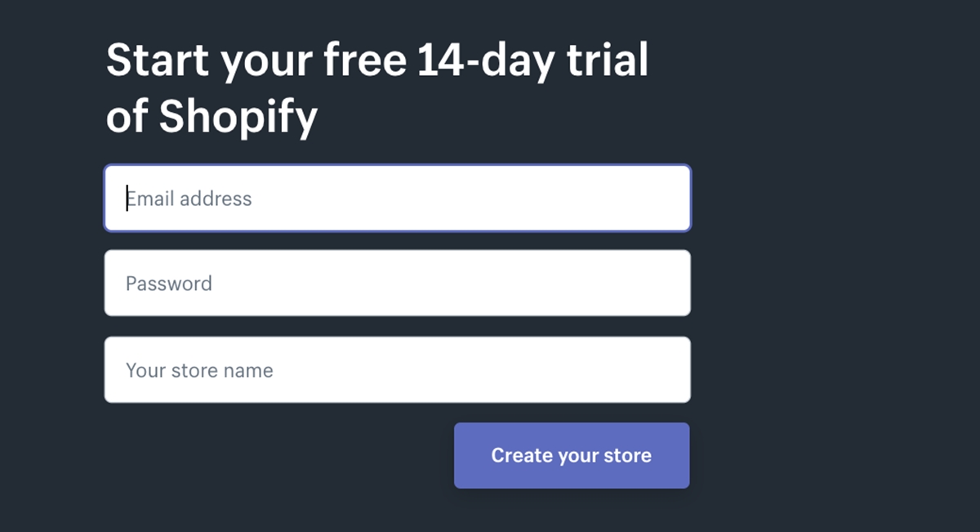Image resolution: width=980 pixels, height=532 pixels.
Task: Click the 'Your store name' placeholder text
Action: pyautogui.click(x=199, y=370)
